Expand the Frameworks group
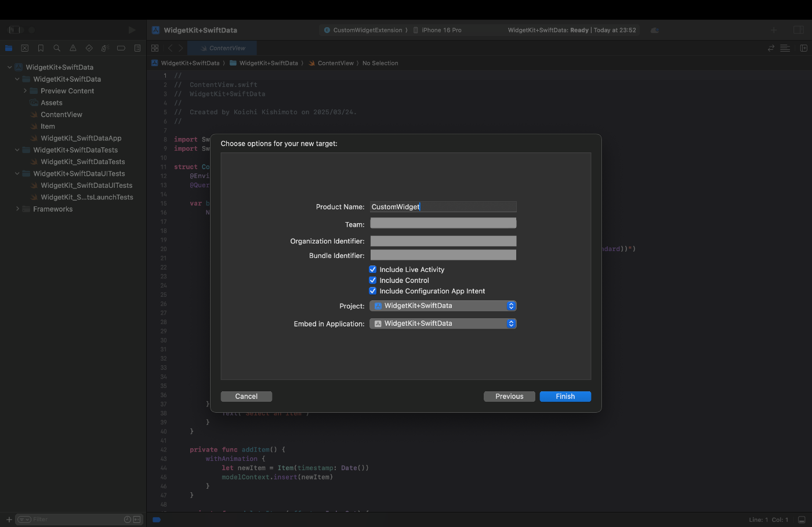 pyautogui.click(x=17, y=209)
